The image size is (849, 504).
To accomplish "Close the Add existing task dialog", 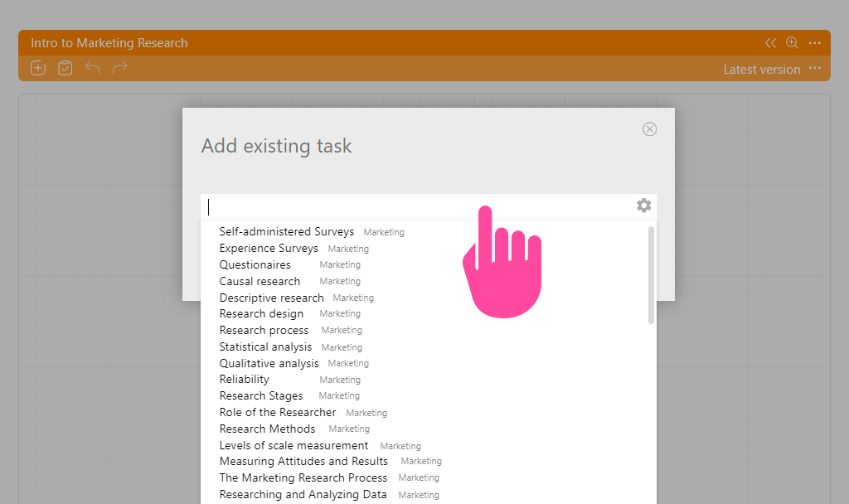I will click(x=650, y=128).
